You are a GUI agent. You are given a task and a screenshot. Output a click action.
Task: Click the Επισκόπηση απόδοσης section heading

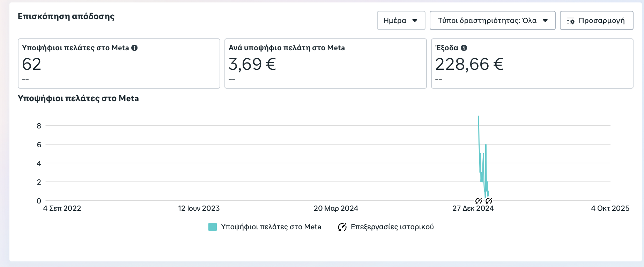(x=66, y=16)
